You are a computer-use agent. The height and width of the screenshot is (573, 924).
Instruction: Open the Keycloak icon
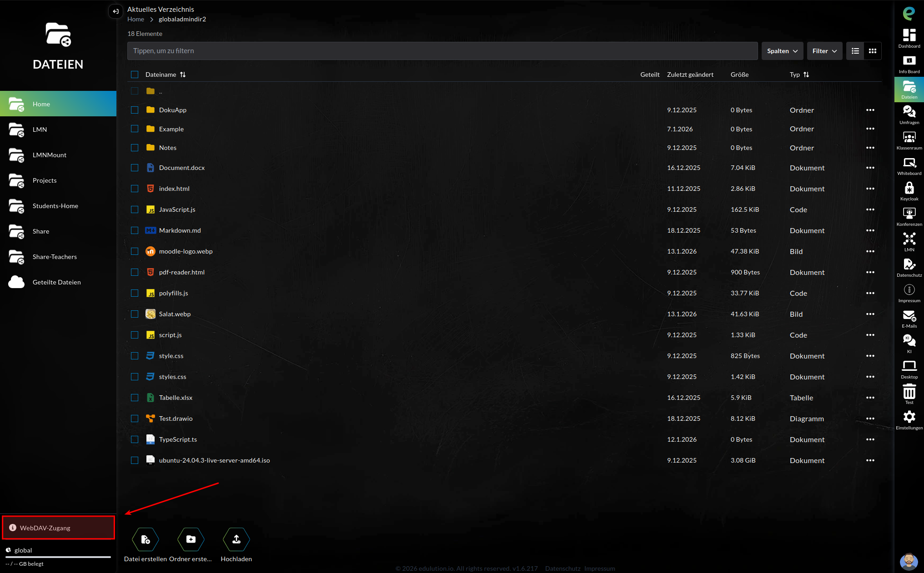click(x=909, y=188)
